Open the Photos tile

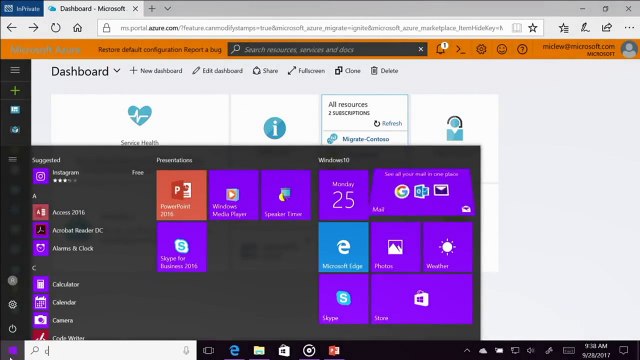(396, 247)
